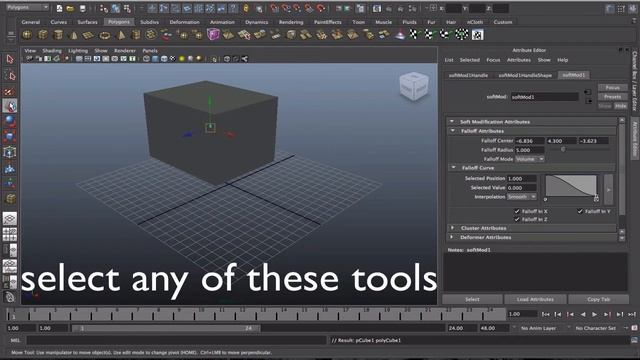Open the viewport Shading menu

pos(52,51)
